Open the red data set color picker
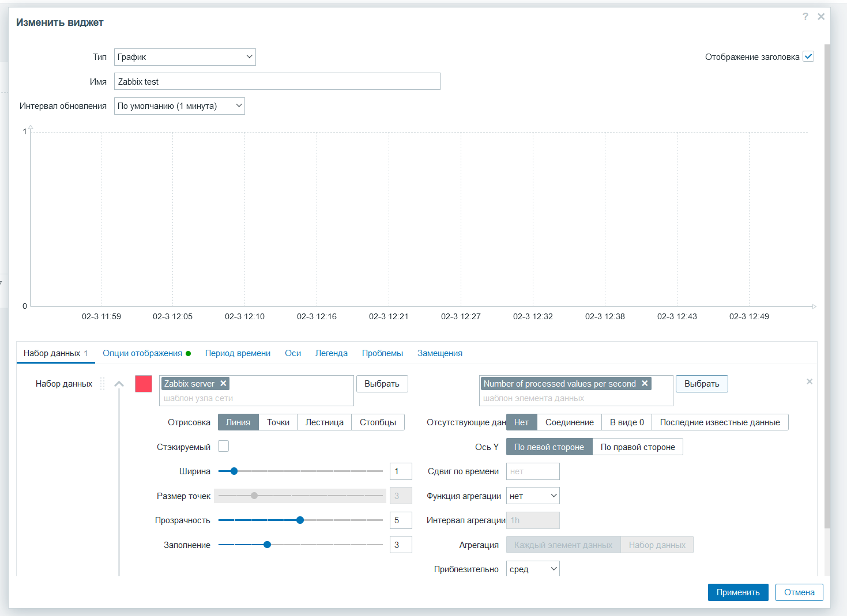This screenshot has width=847, height=616. coord(144,384)
